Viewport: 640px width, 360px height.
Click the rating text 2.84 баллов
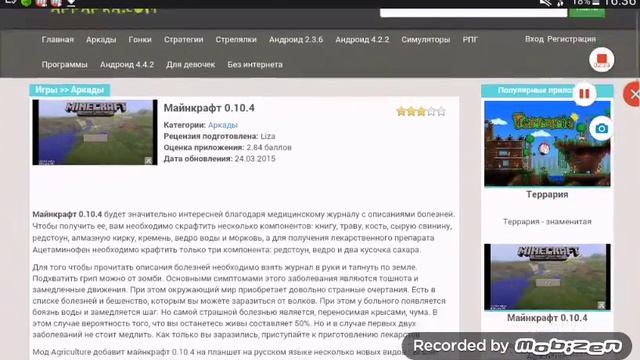tap(269, 147)
